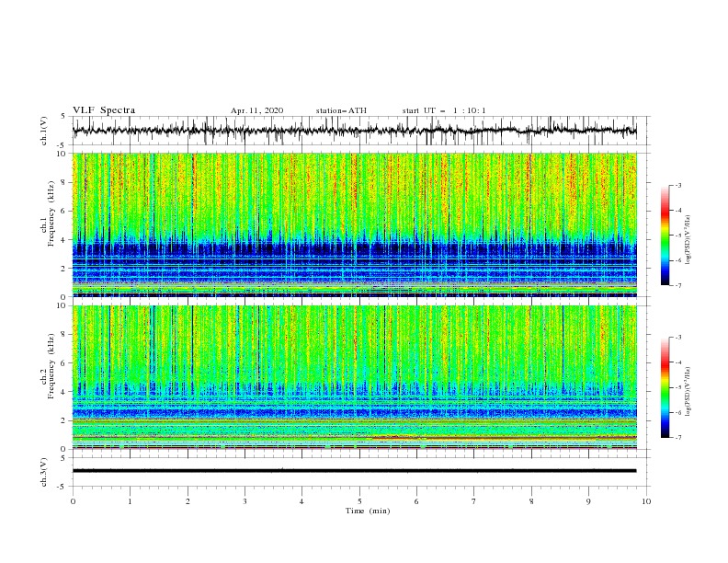Click the "ch.1(V)" waveform axis label

(x=44, y=131)
